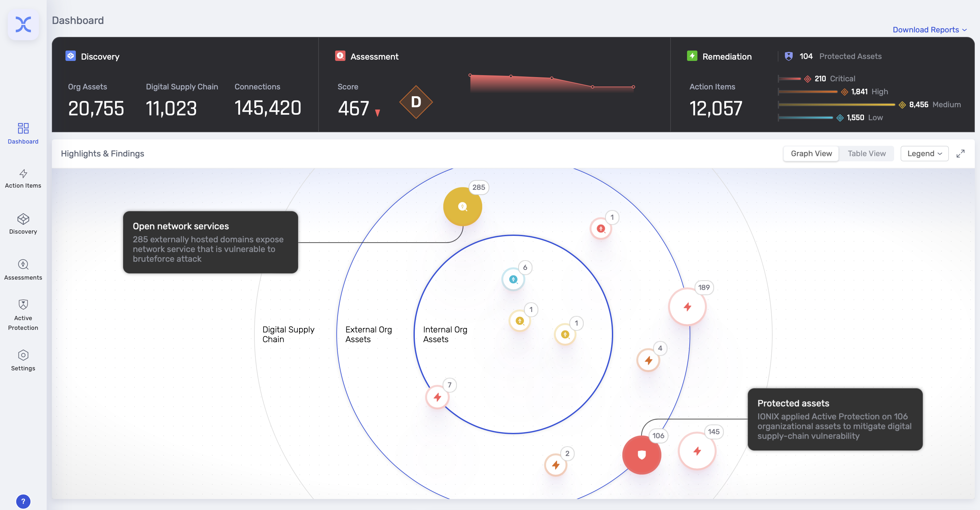Screen dimensions: 980x510
Task: Click the Discovery panel header icon
Action: tap(71, 56)
